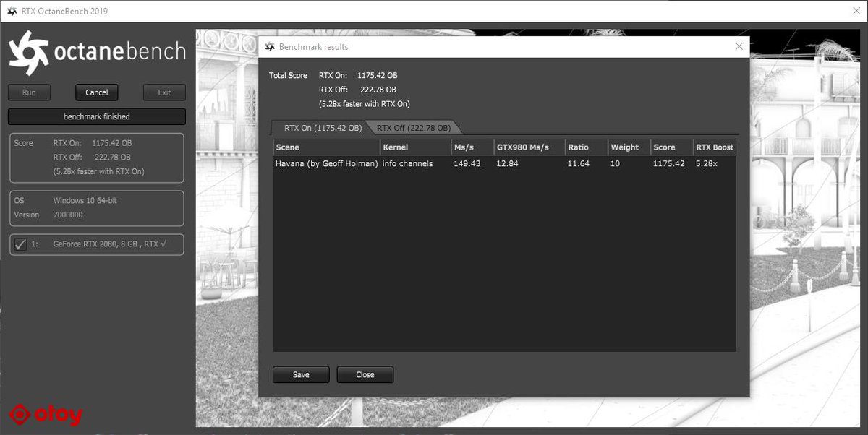This screenshot has height=435, width=868.
Task: Click the octanebench logo
Action: tap(96, 53)
